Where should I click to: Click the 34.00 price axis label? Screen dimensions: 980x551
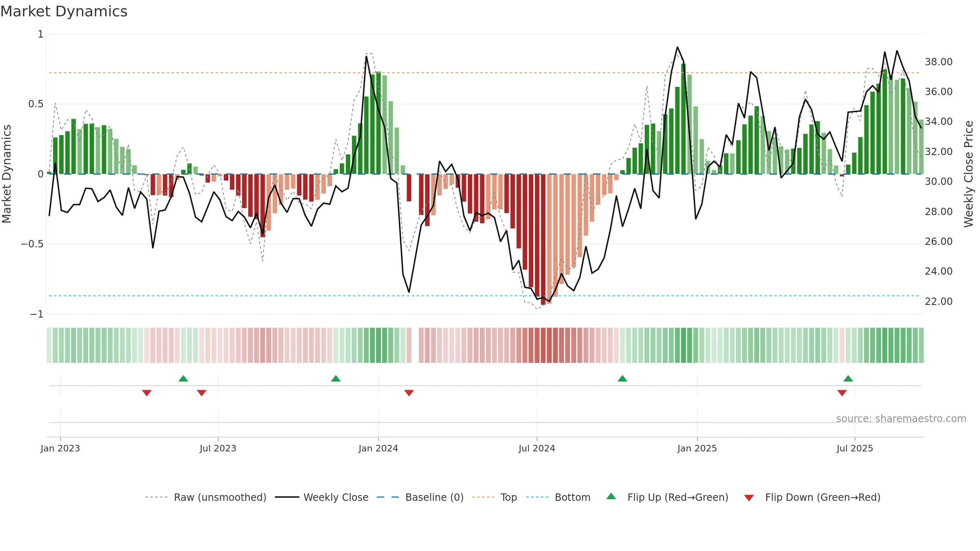click(939, 121)
